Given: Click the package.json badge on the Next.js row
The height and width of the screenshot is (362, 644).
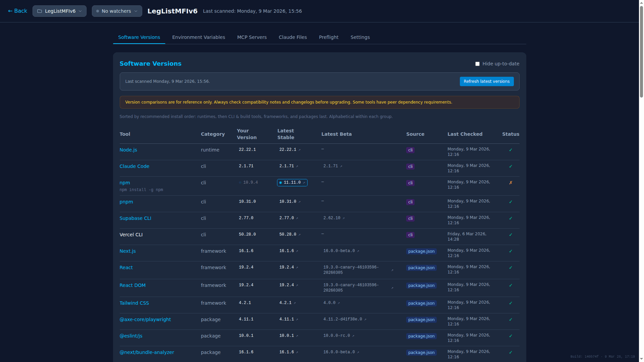Looking at the screenshot, I should [x=421, y=251].
